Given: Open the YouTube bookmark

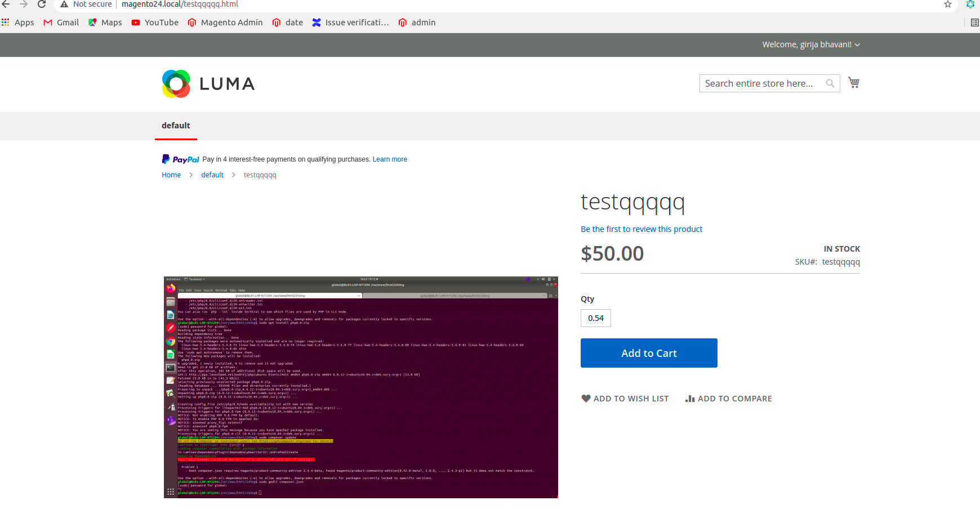Looking at the screenshot, I should [154, 23].
